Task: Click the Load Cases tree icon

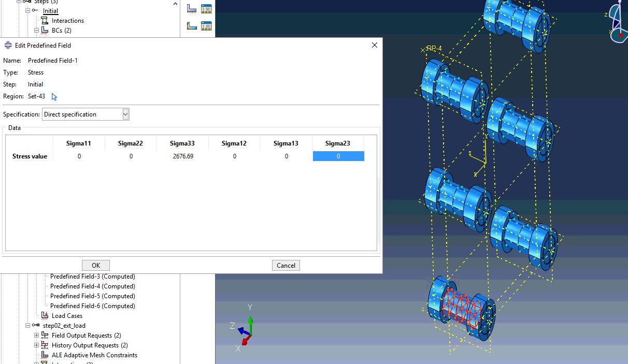Action: (45, 316)
